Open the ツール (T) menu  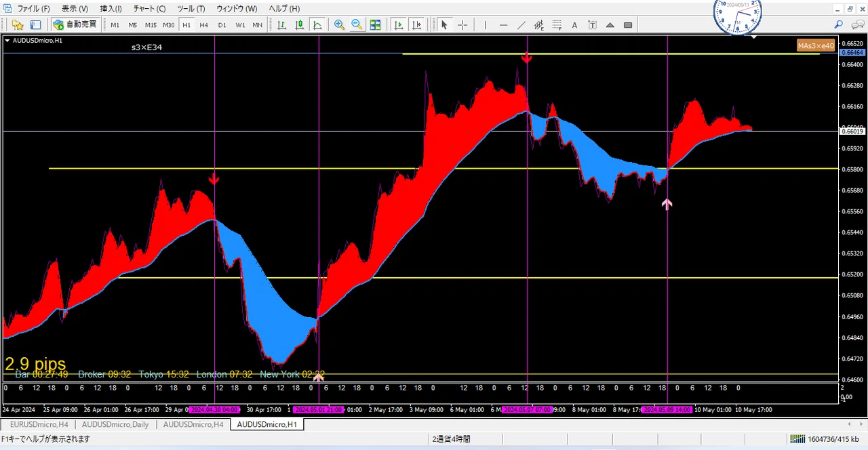point(191,9)
